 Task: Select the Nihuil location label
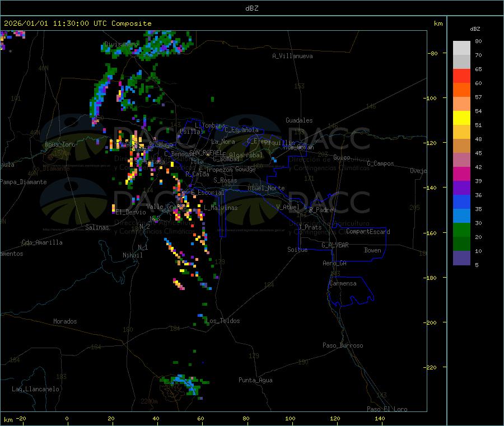tap(132, 255)
